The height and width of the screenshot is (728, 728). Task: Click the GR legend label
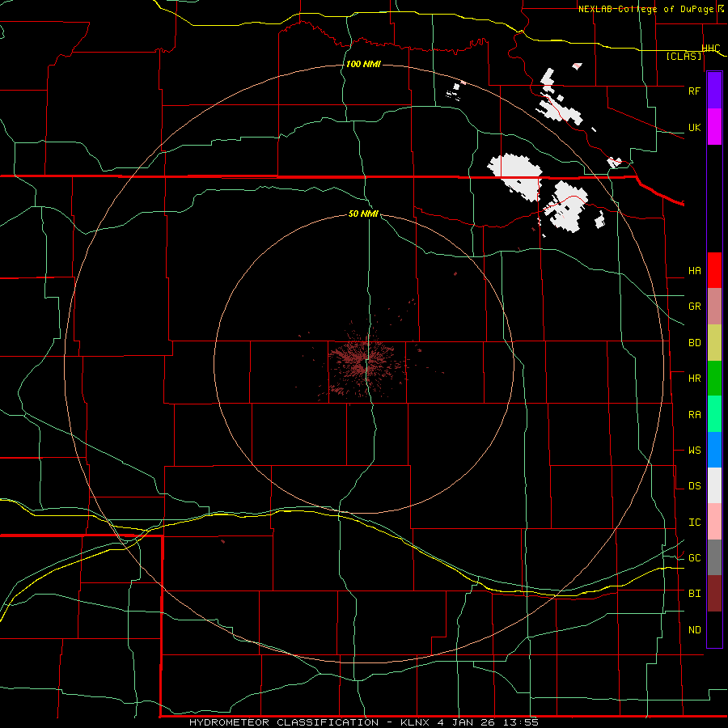tap(694, 307)
